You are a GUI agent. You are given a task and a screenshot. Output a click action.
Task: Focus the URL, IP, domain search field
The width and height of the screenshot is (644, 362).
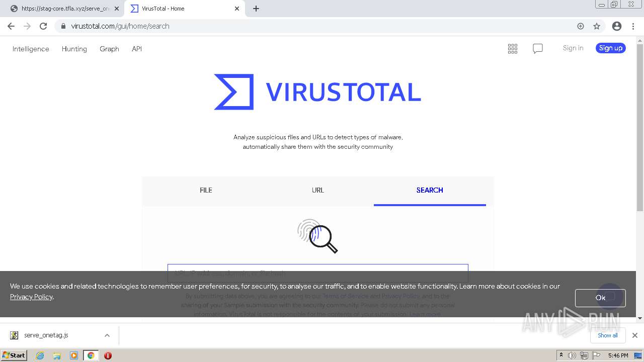318,273
